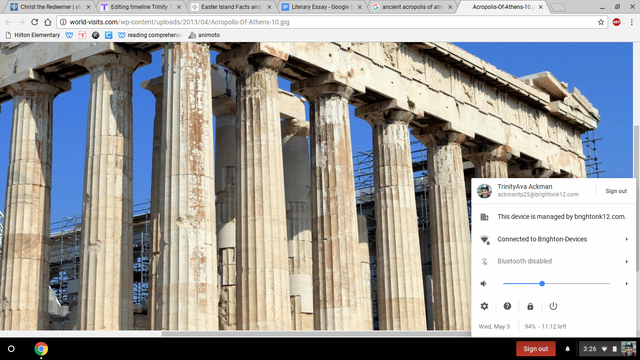640x360 pixels.
Task: Open help question mark icon
Action: click(507, 306)
